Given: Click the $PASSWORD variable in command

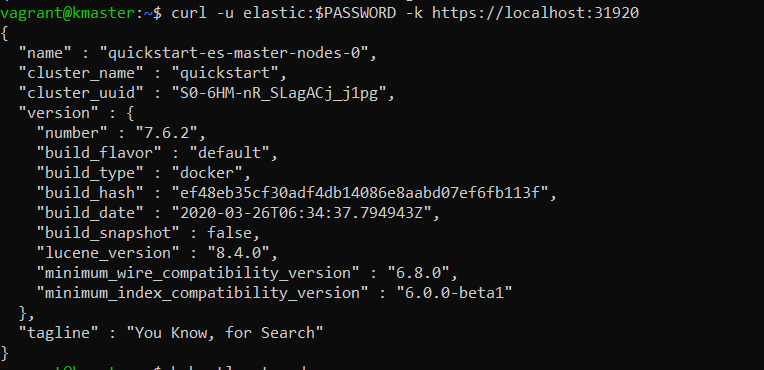Looking at the screenshot, I should [x=356, y=13].
